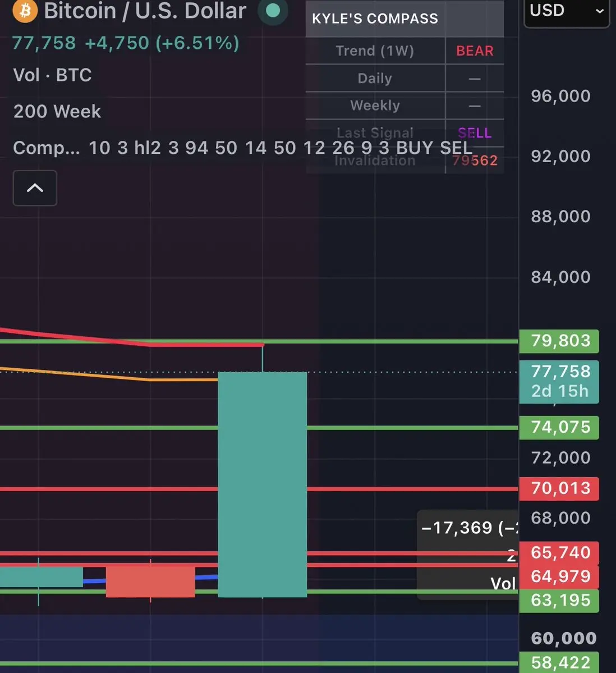Click the BEAR trend value cell
This screenshot has height=673, width=616.
coord(475,51)
